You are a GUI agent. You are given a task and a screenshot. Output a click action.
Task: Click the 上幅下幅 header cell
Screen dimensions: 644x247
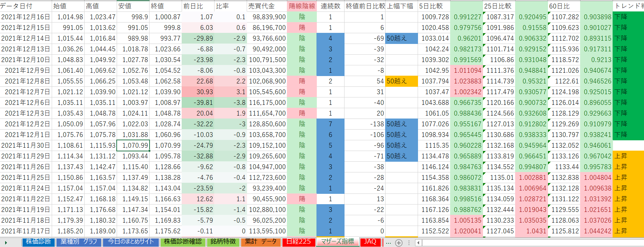[x=401, y=6]
